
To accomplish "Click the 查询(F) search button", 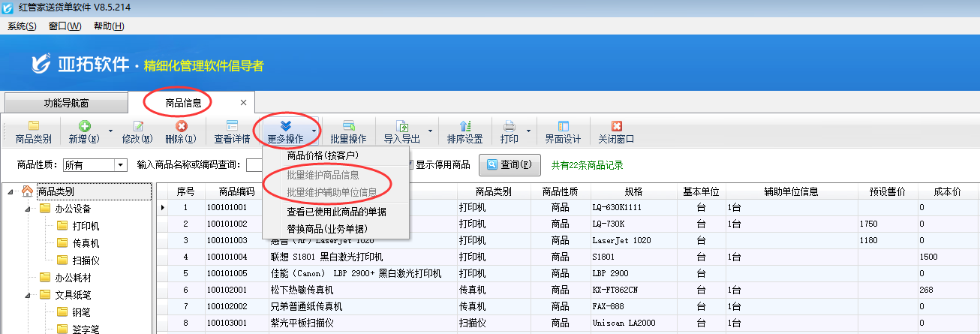I will click(509, 164).
